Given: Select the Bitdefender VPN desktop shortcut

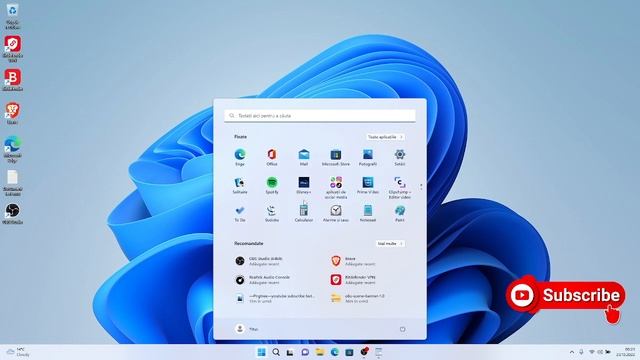Looking at the screenshot, I should (12, 49).
